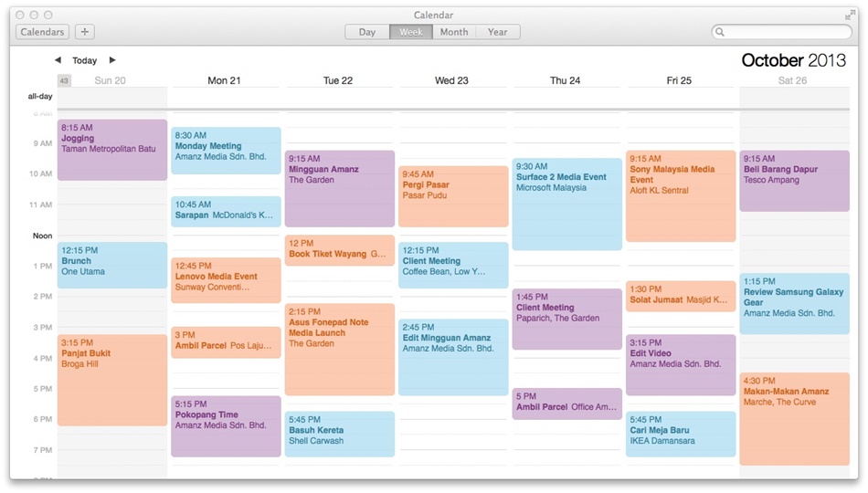This screenshot has width=868, height=493.
Task: Switch to Year view
Action: [x=497, y=32]
